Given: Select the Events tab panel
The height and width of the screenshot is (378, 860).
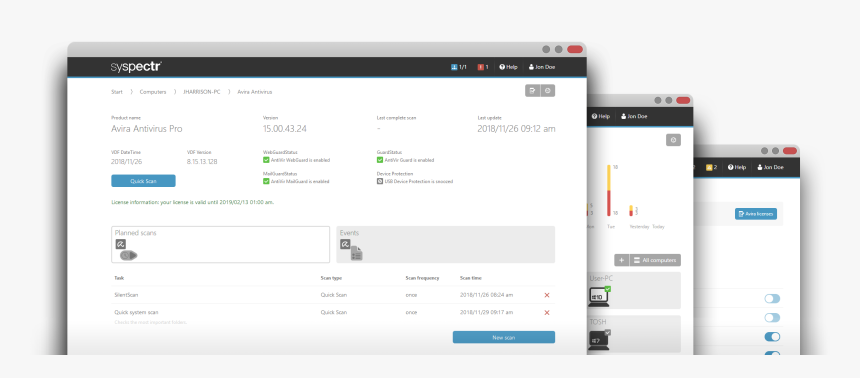Looking at the screenshot, I should tap(445, 245).
